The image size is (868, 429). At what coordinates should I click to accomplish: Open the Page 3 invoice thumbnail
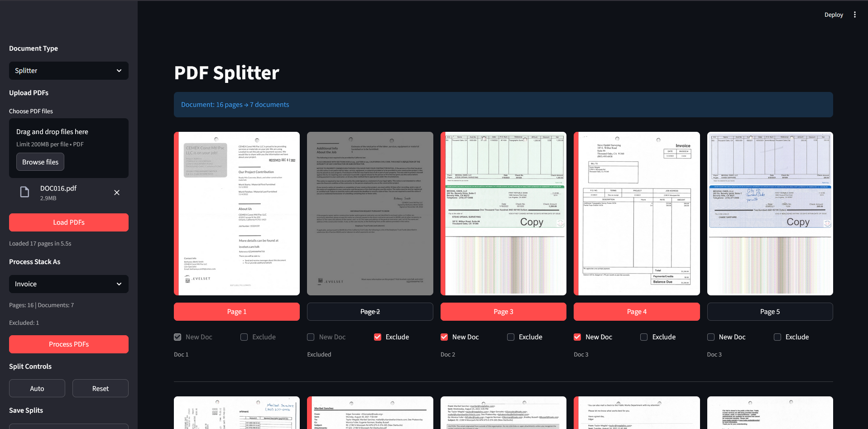point(503,213)
